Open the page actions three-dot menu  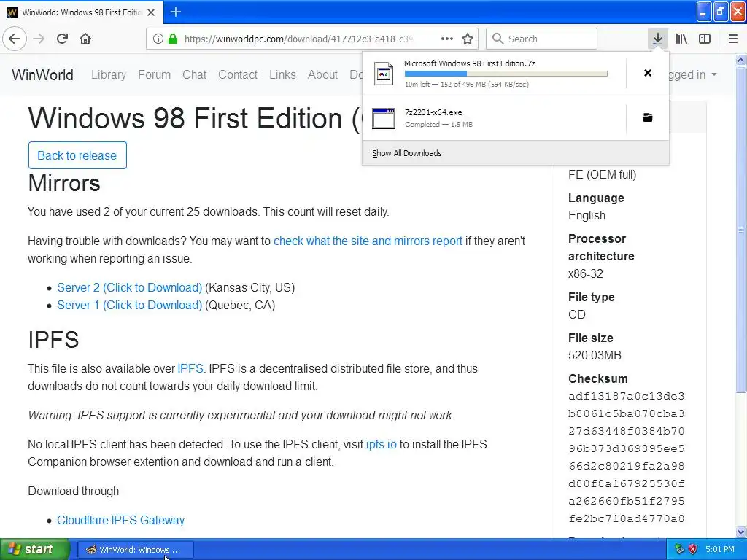coord(447,39)
